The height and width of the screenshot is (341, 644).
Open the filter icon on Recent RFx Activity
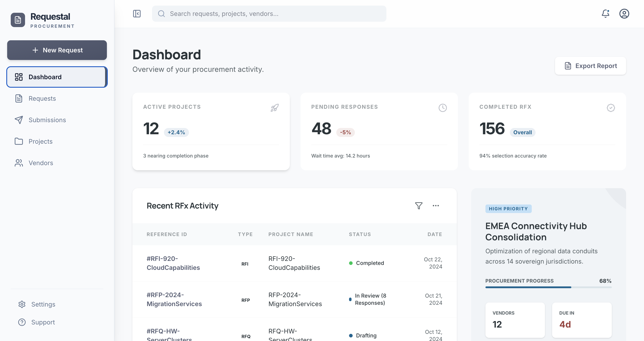tap(419, 205)
